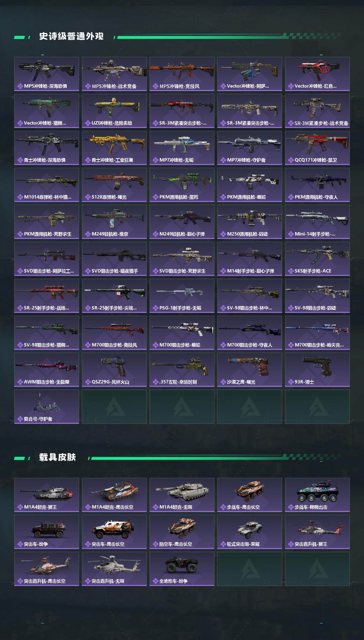
Task: Open the M249轻机枪-维京 skin card
Action: 114,222
